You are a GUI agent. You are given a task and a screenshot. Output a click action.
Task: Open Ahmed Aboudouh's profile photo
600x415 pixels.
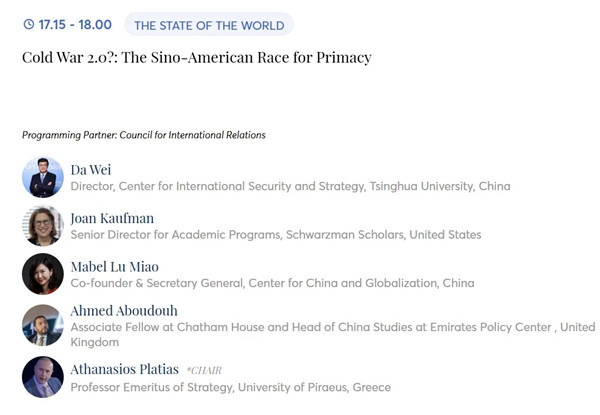(x=43, y=325)
